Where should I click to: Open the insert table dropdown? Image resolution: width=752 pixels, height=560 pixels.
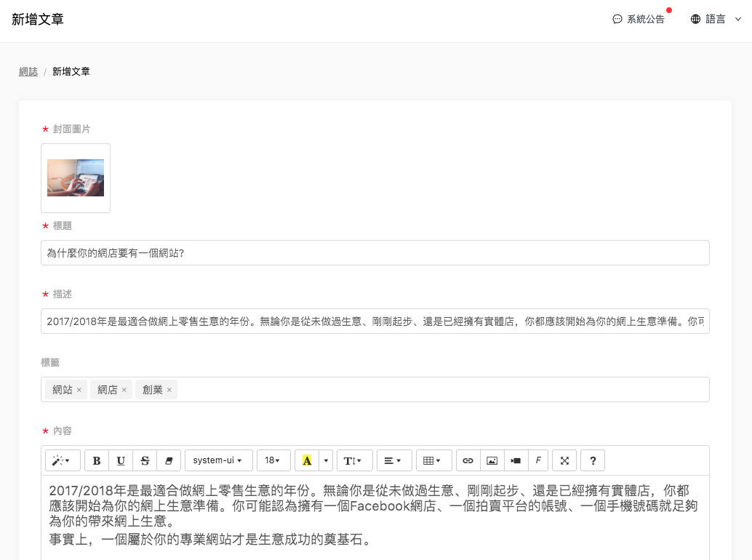(x=434, y=461)
